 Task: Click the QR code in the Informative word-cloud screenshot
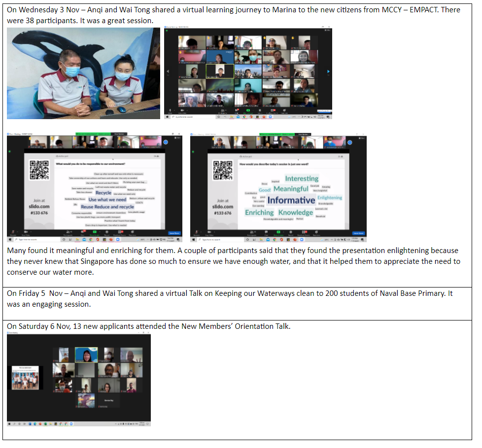(223, 170)
